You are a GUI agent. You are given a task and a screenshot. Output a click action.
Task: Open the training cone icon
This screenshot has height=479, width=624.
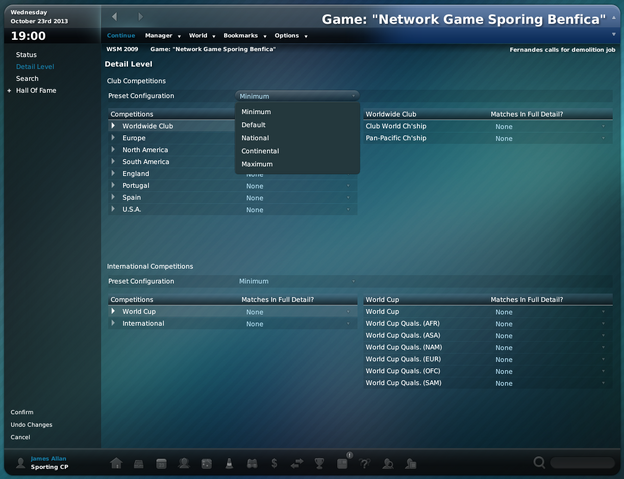coord(229,463)
